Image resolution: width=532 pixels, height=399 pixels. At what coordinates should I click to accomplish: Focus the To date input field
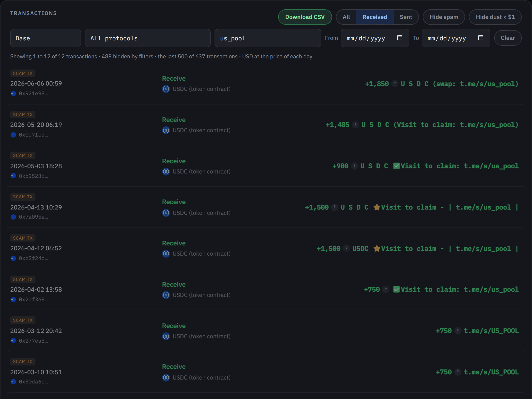click(456, 38)
